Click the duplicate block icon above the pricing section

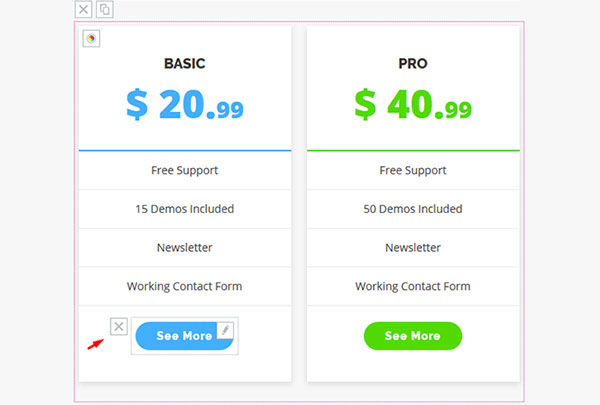pyautogui.click(x=104, y=10)
